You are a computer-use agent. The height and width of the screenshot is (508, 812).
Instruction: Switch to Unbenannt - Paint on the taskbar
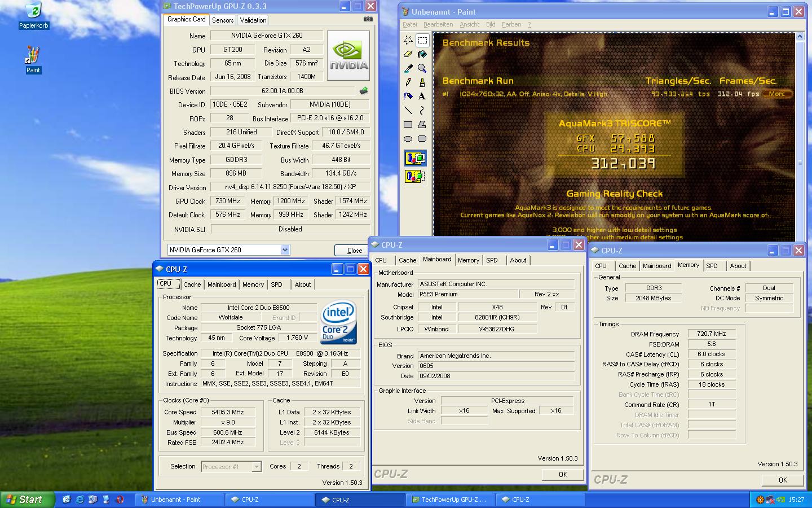click(179, 500)
